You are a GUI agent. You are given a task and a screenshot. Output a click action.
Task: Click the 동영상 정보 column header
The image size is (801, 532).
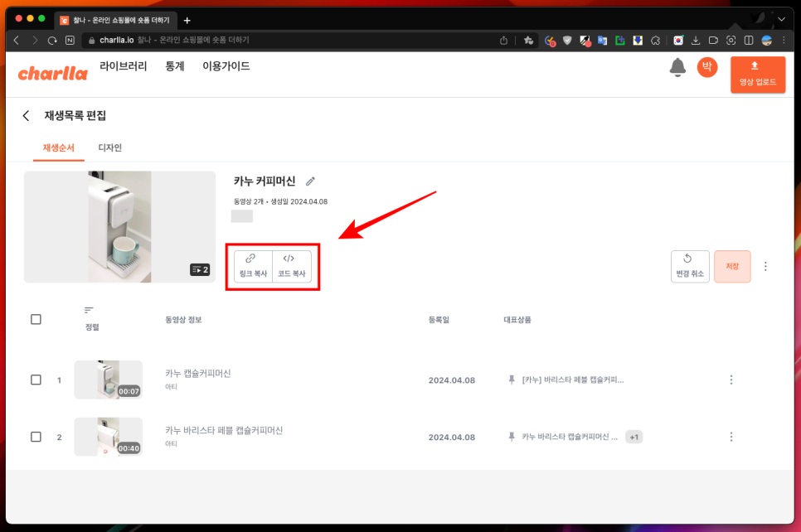pos(183,320)
